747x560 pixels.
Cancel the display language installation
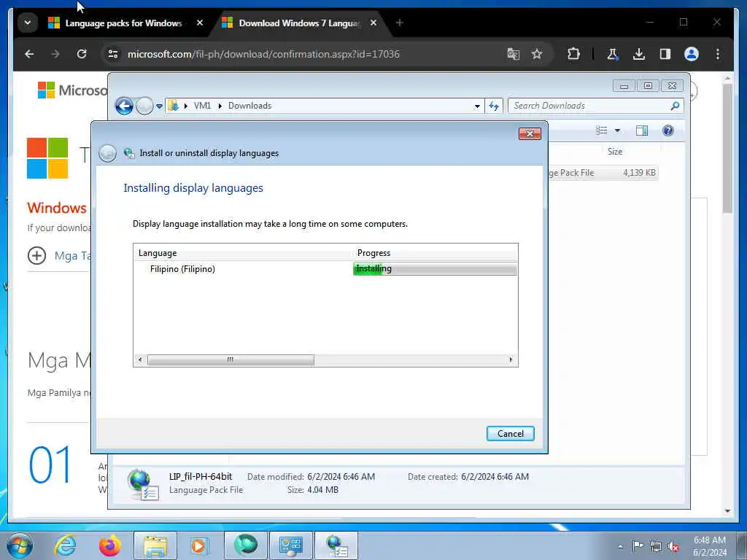click(510, 433)
